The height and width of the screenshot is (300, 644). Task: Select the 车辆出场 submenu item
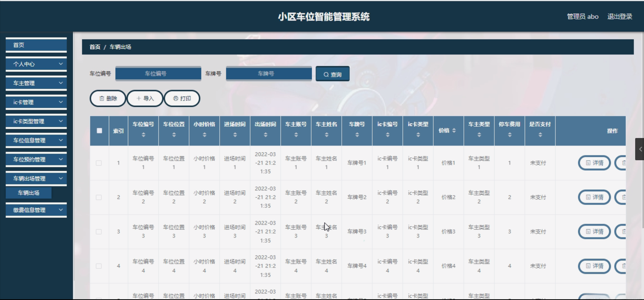[29, 193]
